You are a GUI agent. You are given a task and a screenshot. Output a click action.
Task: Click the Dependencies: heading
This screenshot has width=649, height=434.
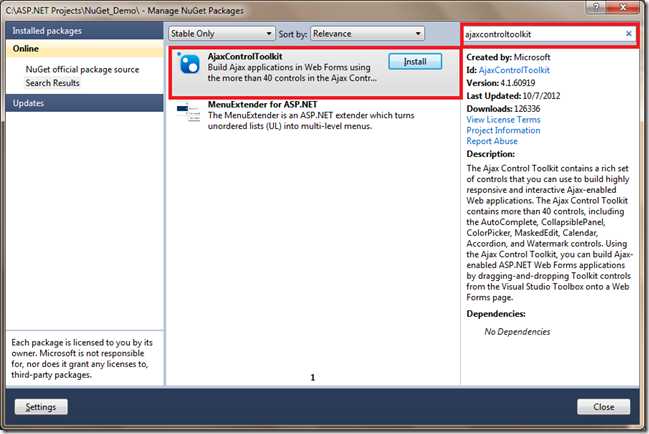point(496,314)
